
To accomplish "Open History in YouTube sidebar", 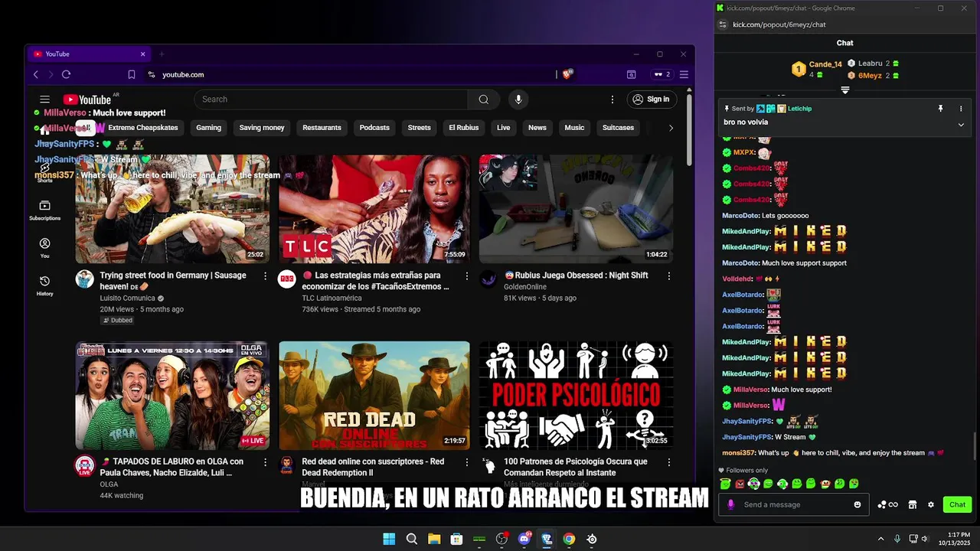I will click(44, 285).
